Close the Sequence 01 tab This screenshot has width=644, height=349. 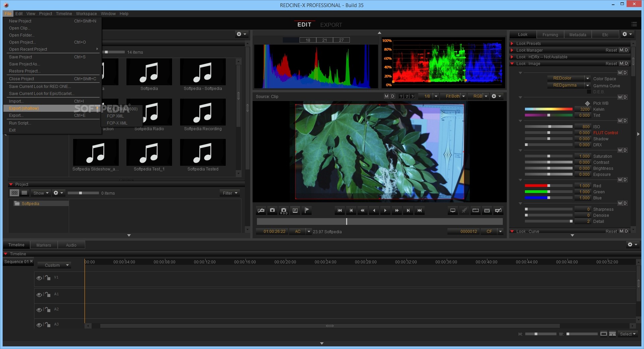click(x=32, y=261)
